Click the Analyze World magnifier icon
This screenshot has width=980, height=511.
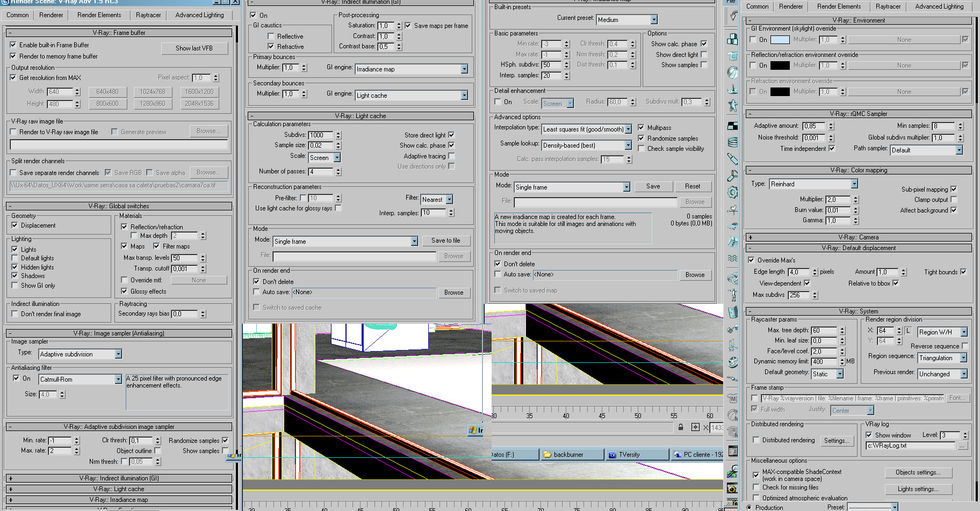point(732,472)
